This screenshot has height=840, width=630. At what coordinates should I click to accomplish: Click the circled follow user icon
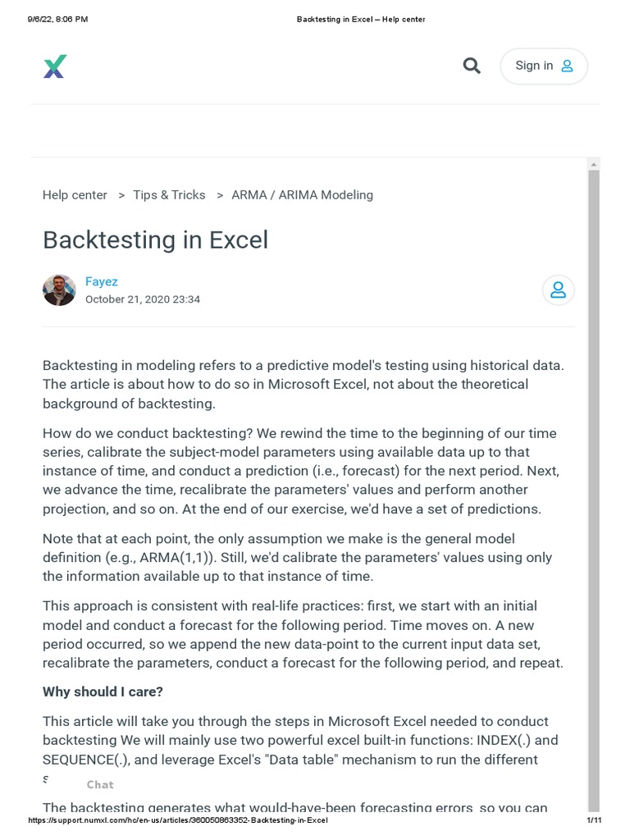point(558,290)
